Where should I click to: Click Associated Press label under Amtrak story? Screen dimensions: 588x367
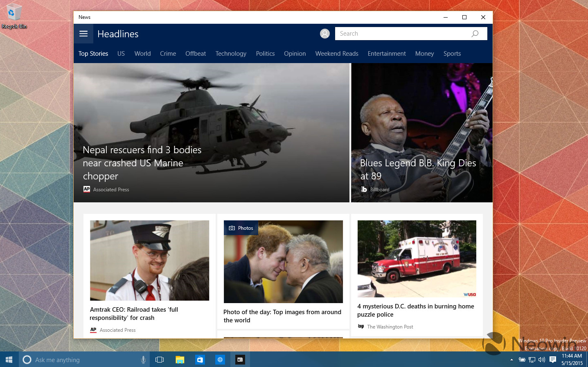coord(117,330)
